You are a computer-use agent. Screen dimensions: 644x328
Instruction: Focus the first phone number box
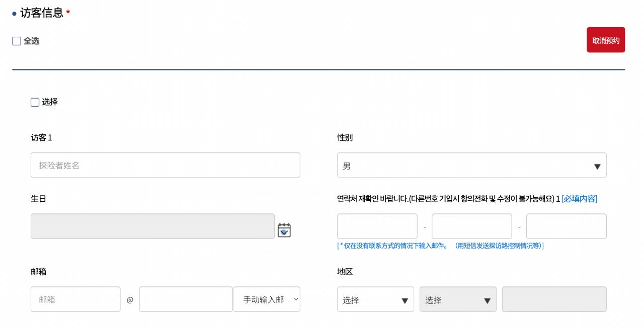377,226
